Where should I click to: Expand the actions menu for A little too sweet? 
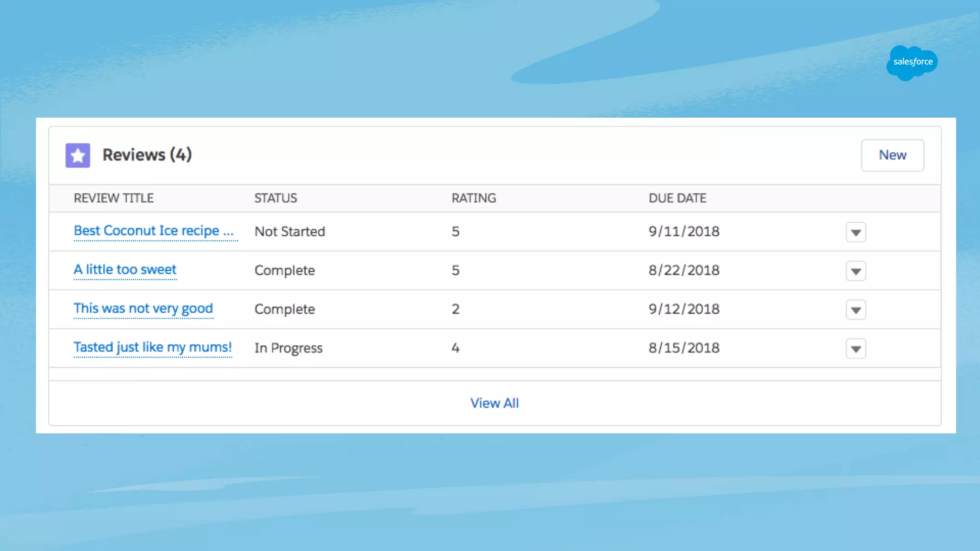click(x=856, y=271)
